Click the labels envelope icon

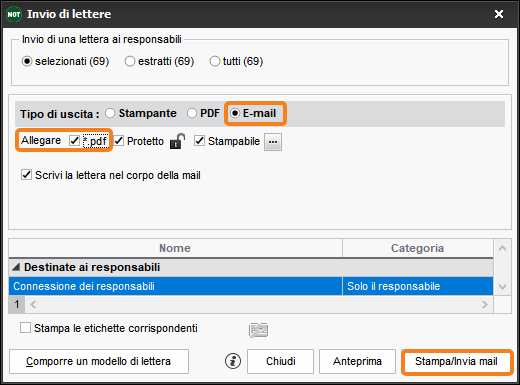(258, 330)
